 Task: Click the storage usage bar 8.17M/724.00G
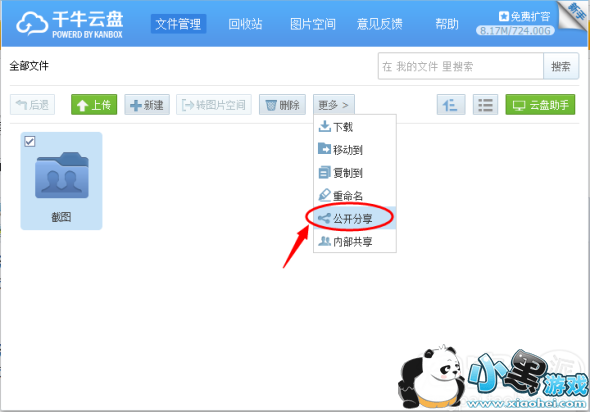pos(515,30)
